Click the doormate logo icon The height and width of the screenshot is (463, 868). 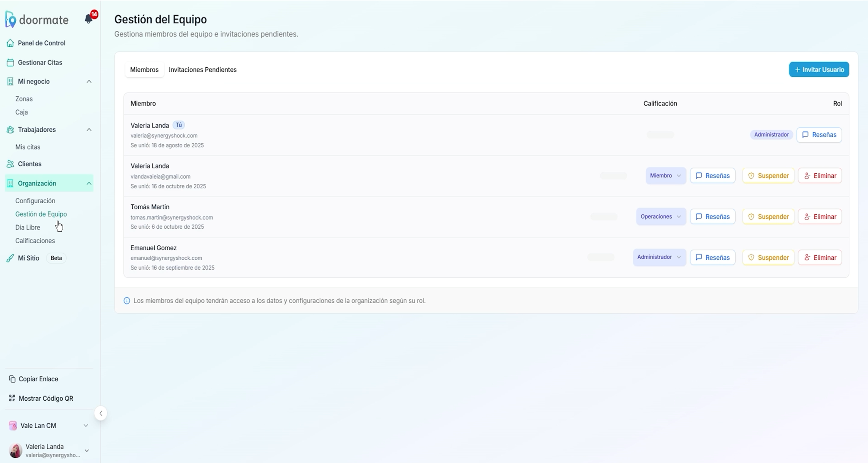coord(11,20)
